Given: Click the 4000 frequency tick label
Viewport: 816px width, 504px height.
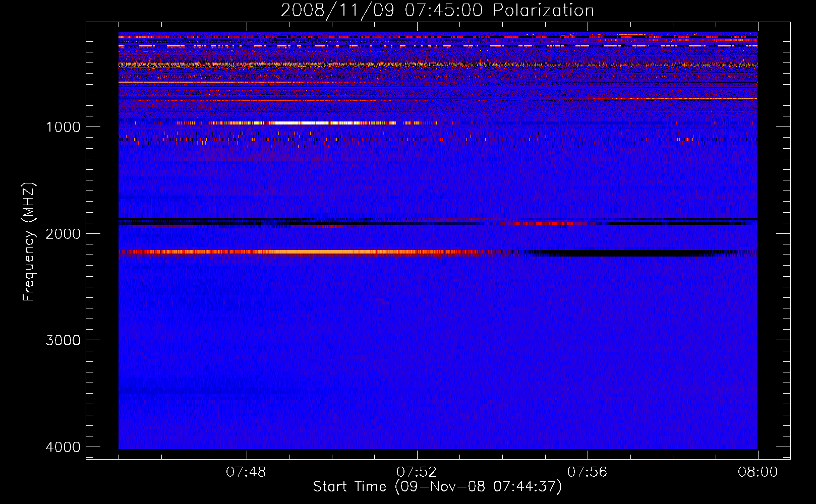Looking at the screenshot, I should 63,447.
